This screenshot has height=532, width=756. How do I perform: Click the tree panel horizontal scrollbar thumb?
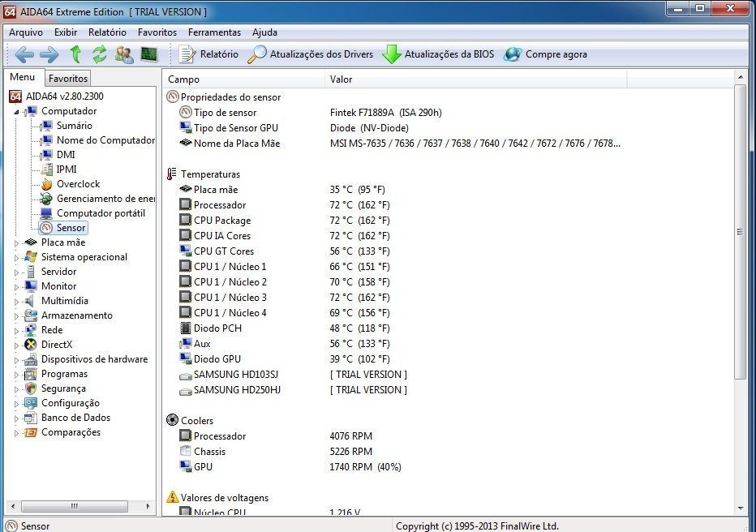click(75, 506)
